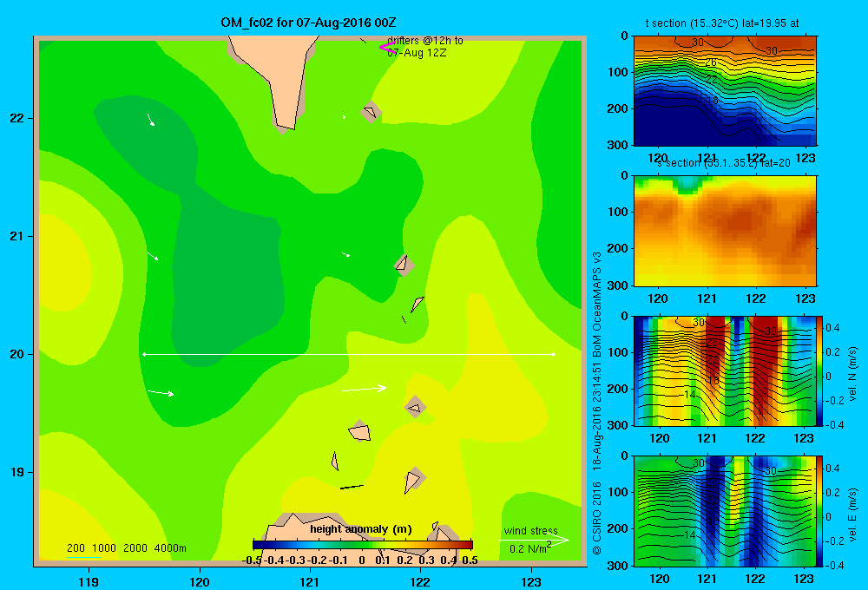Image resolution: width=868 pixels, height=590 pixels.
Task: Click latitude tick label 22 on main map
Action: (x=17, y=118)
